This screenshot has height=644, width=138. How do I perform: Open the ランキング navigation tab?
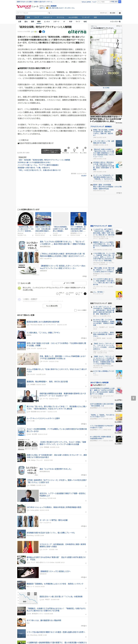click(x=86, y=17)
